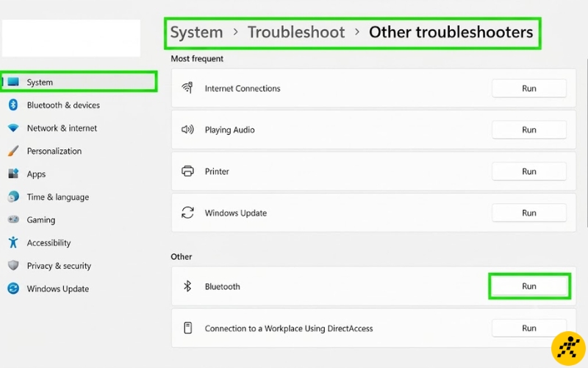This screenshot has width=588, height=368.
Task: Click the DirectAccess workplace device icon
Action: tap(187, 328)
